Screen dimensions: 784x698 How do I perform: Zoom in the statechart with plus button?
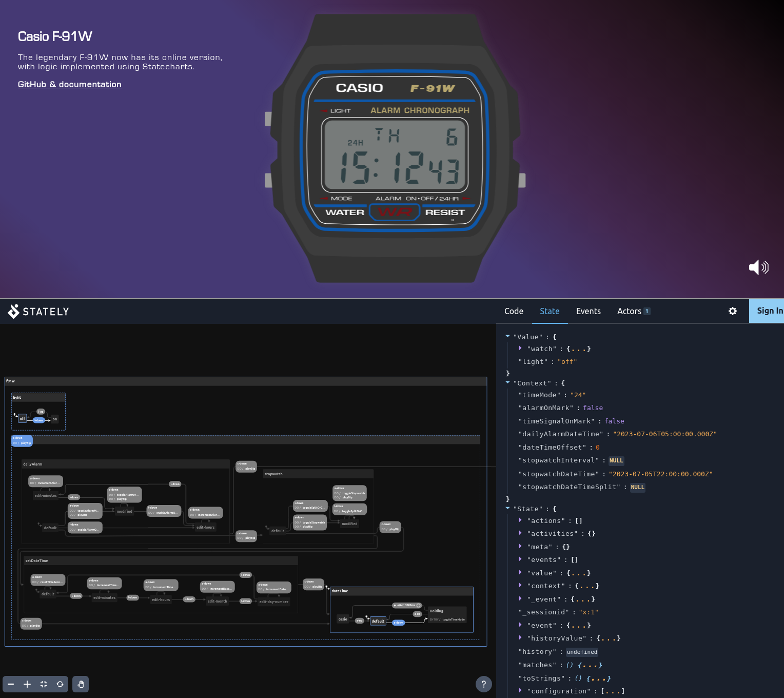click(27, 684)
